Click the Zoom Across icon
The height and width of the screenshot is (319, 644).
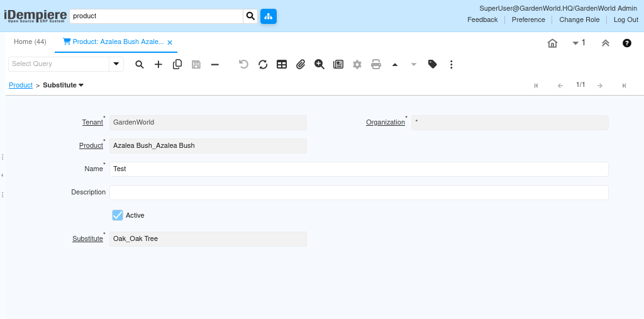click(319, 64)
